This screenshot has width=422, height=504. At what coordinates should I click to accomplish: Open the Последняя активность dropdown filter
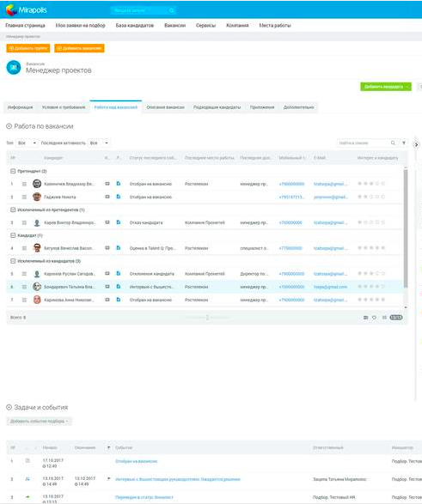tap(99, 143)
